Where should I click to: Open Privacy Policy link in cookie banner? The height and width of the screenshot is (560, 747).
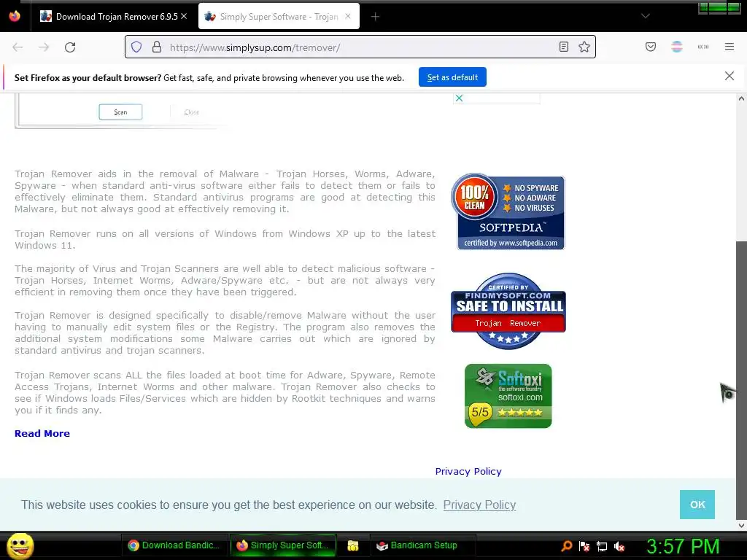click(x=479, y=505)
